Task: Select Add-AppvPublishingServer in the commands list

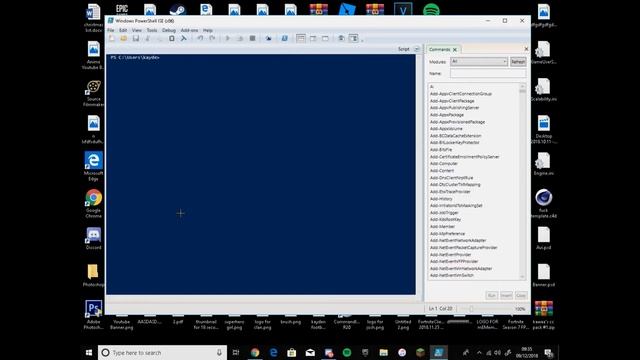Action: point(455,108)
